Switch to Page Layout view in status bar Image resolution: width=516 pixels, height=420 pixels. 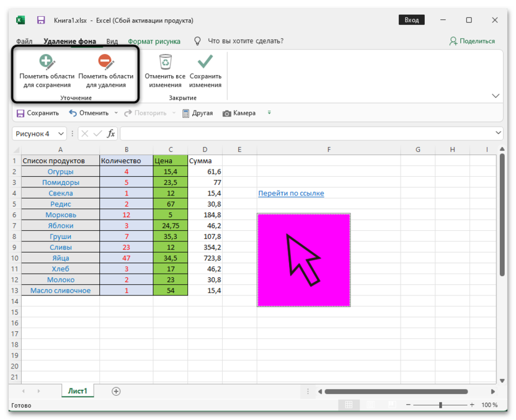coord(370,405)
